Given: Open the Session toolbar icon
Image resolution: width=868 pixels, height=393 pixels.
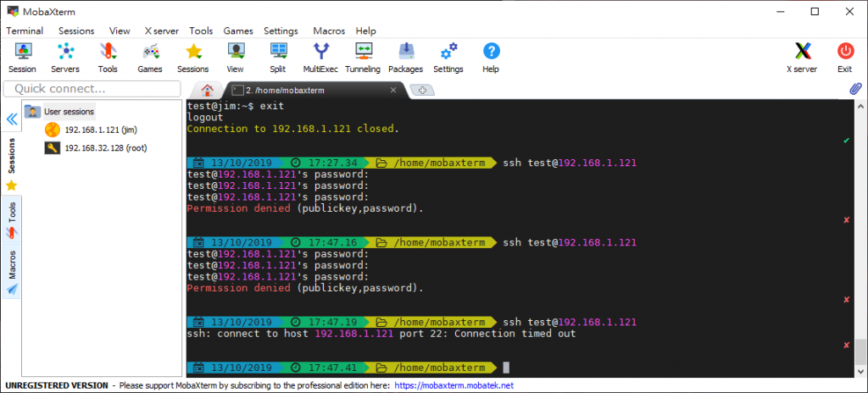Looking at the screenshot, I should [22, 58].
